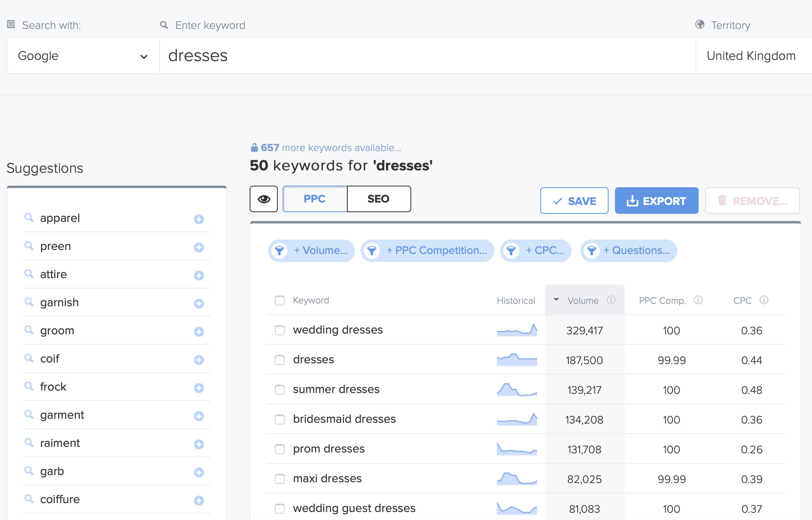Screen dimensions: 812x520
Task: Search garb via its magnifier icon
Action: tap(29, 471)
